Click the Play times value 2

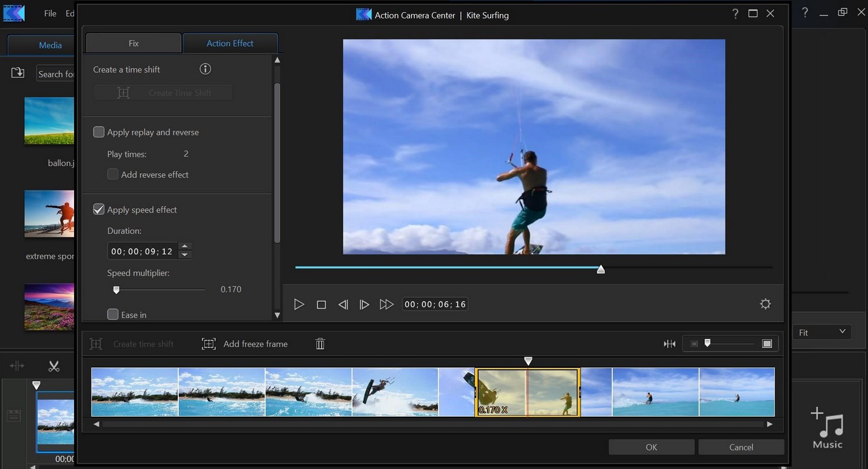(x=186, y=154)
